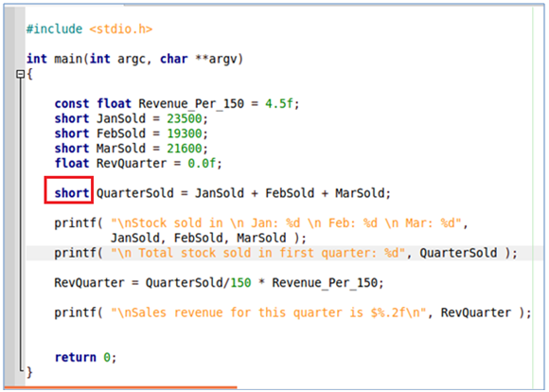Click the FebSold = 19300 line
The width and height of the screenshot is (549, 392).
[x=132, y=134]
